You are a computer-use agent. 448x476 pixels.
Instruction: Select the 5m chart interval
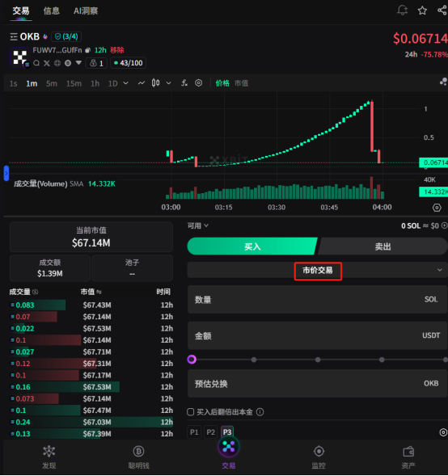(x=52, y=83)
